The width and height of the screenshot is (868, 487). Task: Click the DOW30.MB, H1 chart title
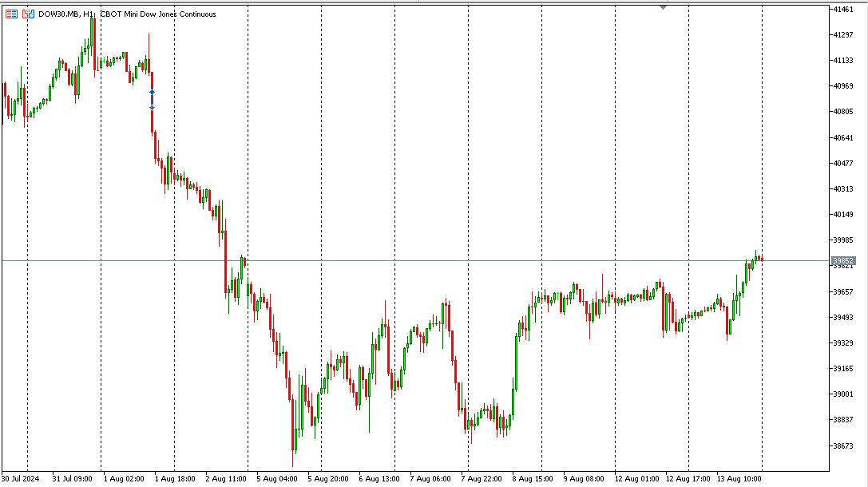pos(65,14)
